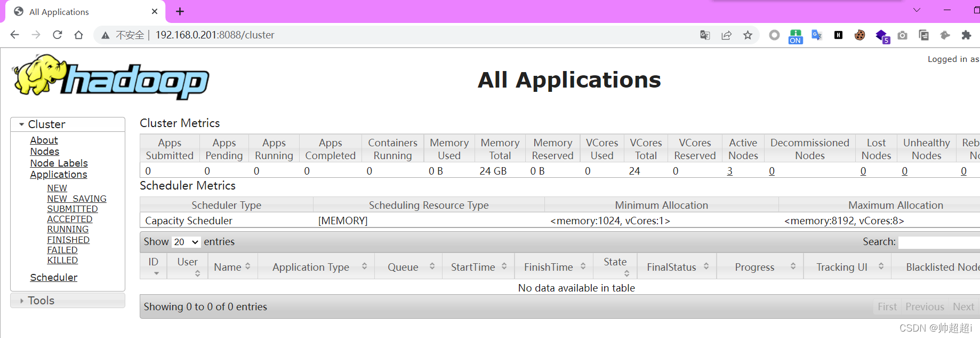980x338 pixels.
Task: Open a new tab with plus button
Action: tap(180, 11)
